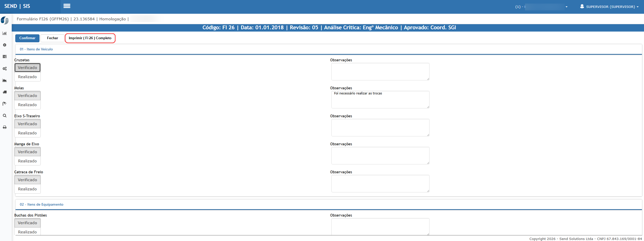
Task: Collapse the 02 - Itens de Equipamento section
Action: (x=42, y=205)
